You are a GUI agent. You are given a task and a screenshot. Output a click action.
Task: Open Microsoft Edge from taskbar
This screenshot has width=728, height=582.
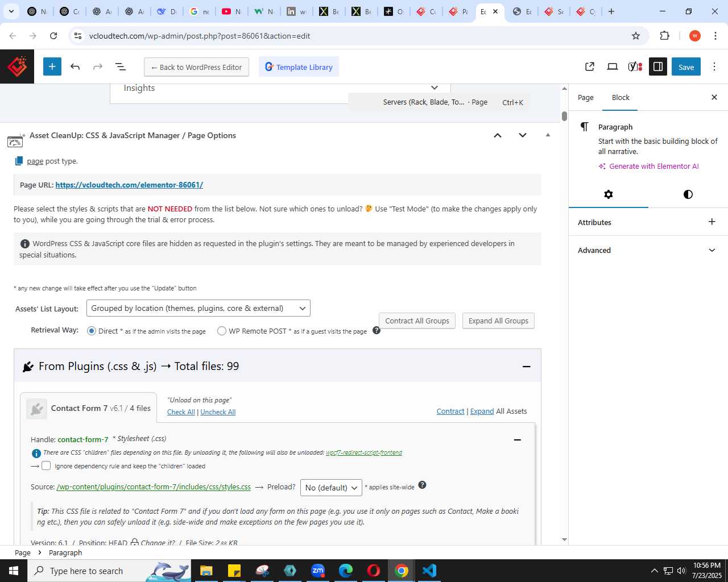click(346, 571)
